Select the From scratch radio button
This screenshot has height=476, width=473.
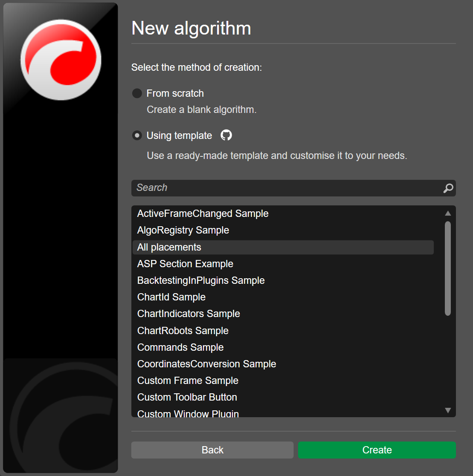[137, 93]
